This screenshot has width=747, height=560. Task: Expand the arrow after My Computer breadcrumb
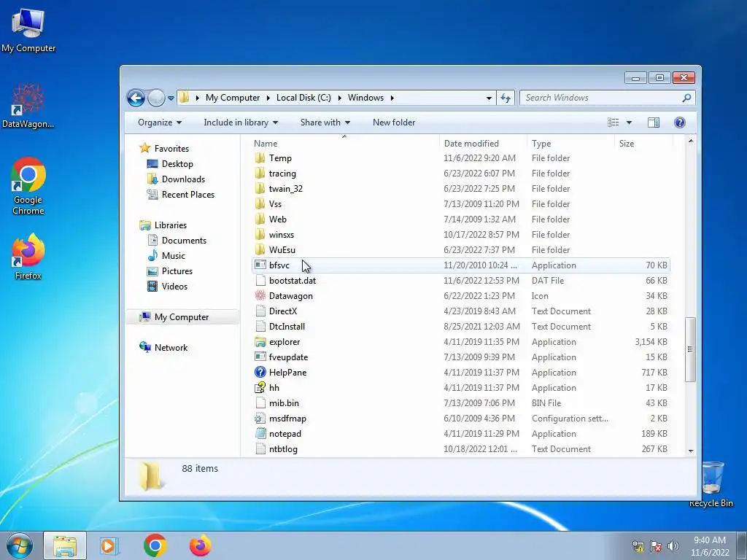coord(267,98)
